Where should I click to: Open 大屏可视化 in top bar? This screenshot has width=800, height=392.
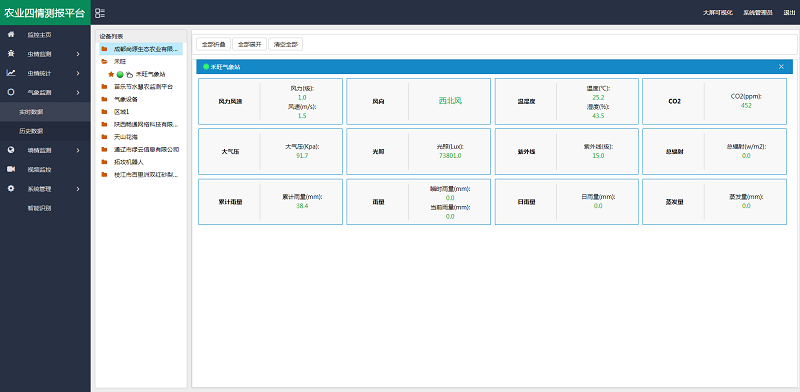click(x=717, y=13)
